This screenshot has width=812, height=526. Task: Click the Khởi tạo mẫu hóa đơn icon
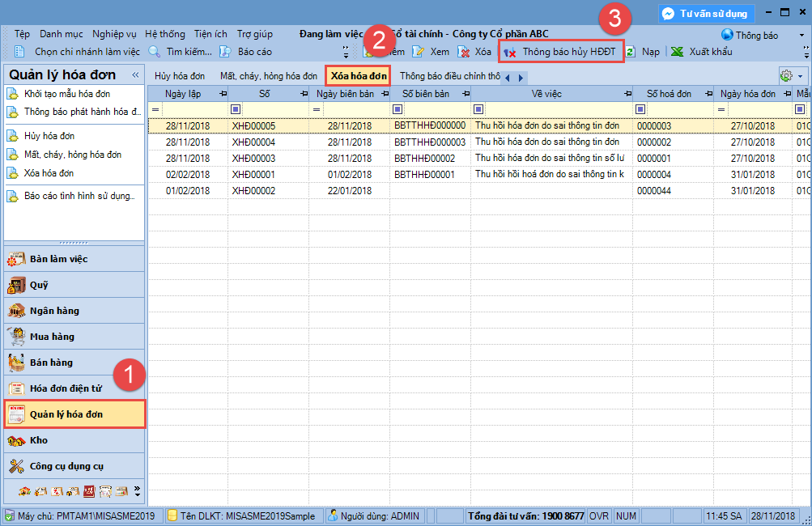pos(12,94)
